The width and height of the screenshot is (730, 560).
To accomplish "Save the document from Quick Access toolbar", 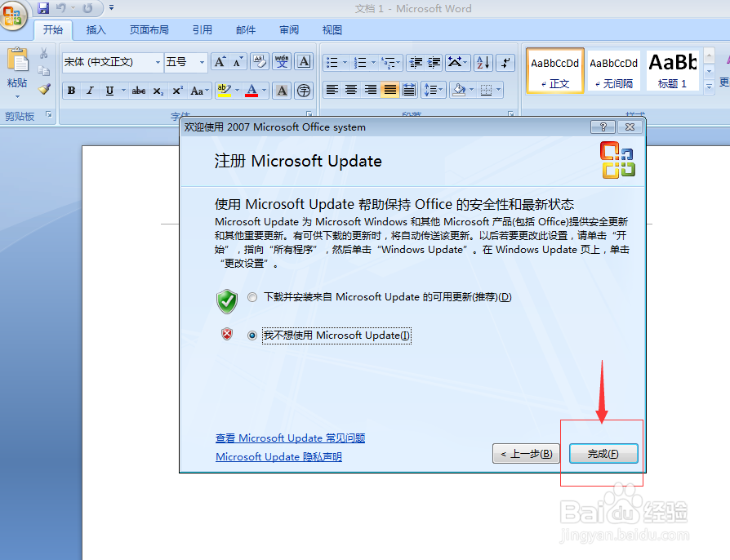I will [x=43, y=8].
